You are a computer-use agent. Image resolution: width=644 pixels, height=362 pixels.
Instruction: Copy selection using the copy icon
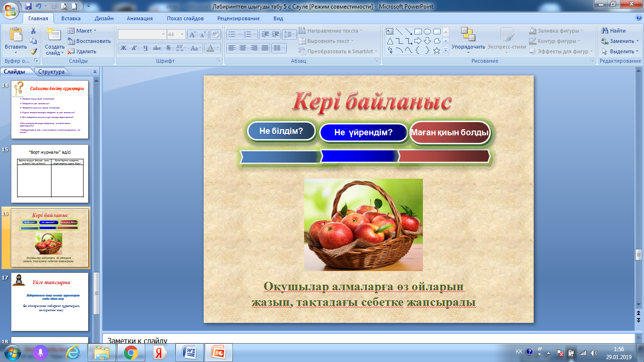click(x=33, y=41)
